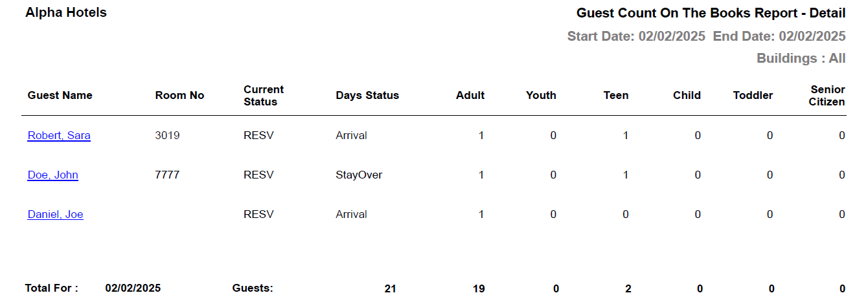This screenshot has width=868, height=304.
Task: Click the Child column header
Action: pos(687,96)
